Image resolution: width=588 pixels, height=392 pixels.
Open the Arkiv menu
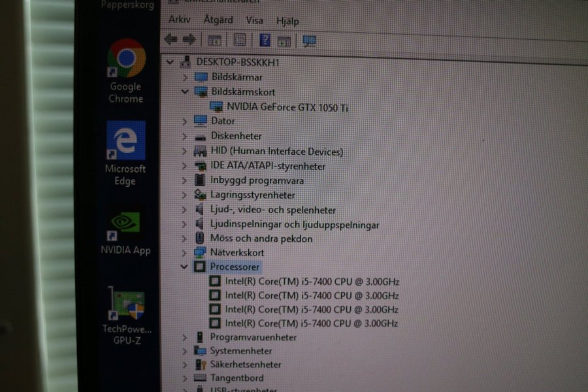click(x=180, y=20)
